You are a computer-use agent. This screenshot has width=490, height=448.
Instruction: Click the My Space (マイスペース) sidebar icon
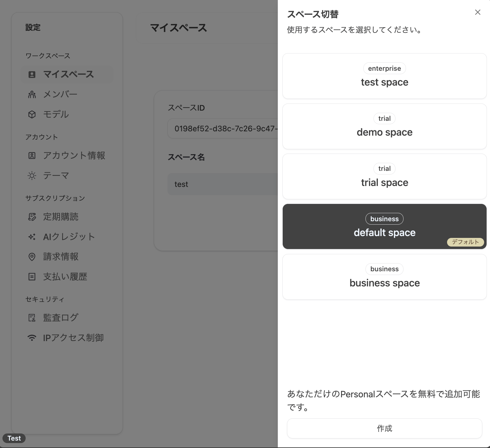tap(32, 74)
